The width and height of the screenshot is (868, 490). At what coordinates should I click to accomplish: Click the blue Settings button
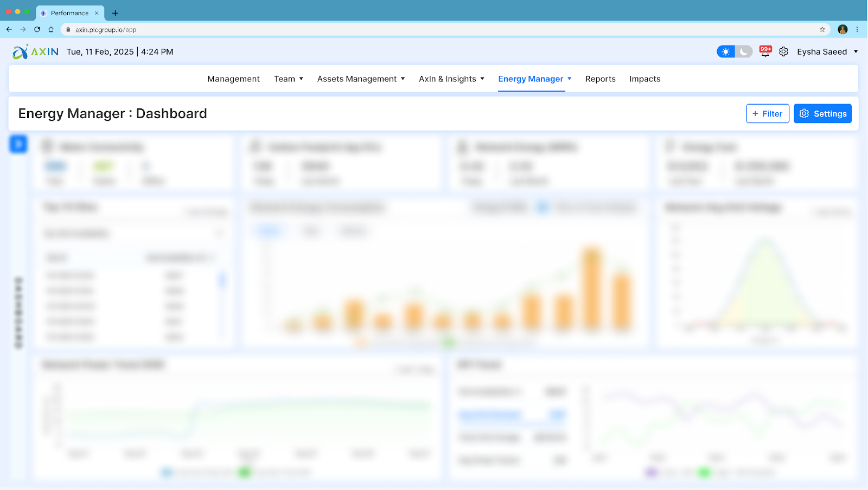pyautogui.click(x=822, y=114)
